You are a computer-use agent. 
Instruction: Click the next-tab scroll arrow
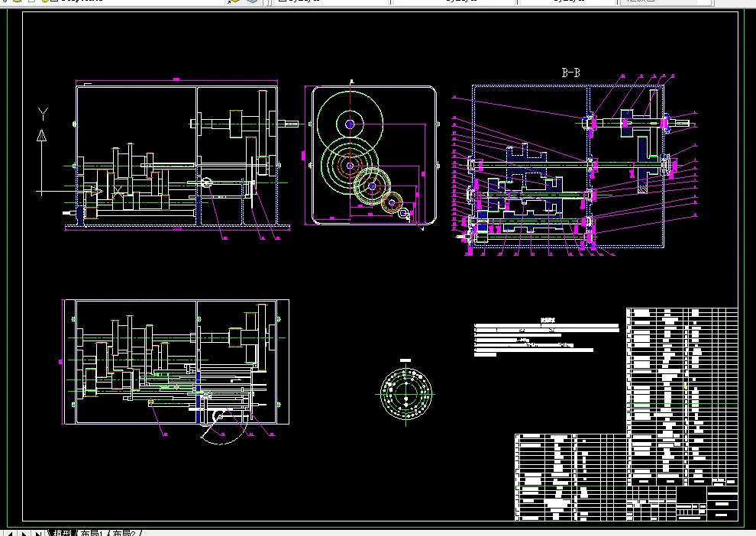[x=23, y=534]
